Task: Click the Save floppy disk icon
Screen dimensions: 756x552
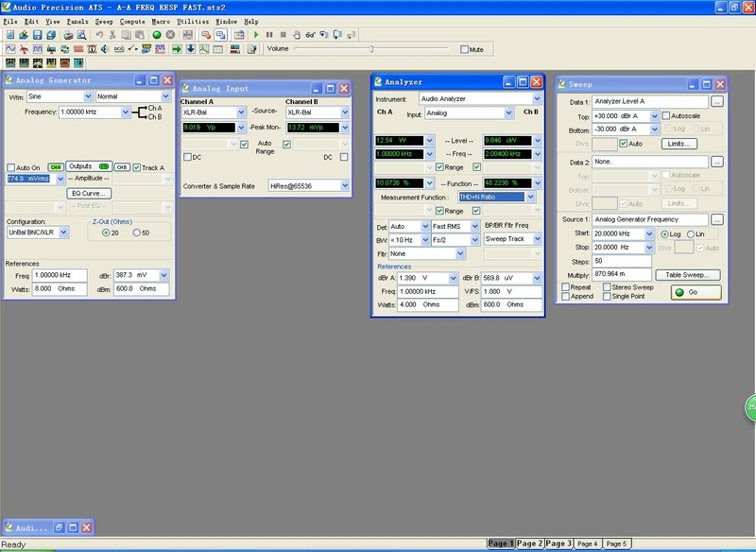Action: click(37, 35)
